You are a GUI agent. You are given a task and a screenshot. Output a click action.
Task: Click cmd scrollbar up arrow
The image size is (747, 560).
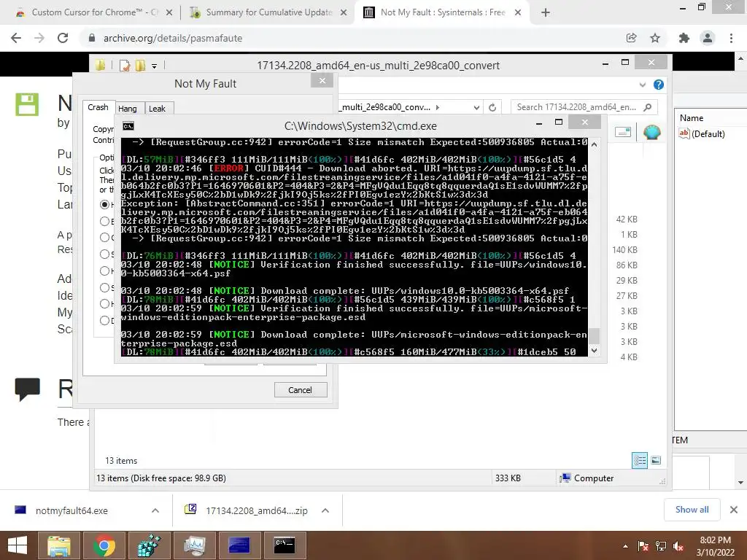pos(594,144)
